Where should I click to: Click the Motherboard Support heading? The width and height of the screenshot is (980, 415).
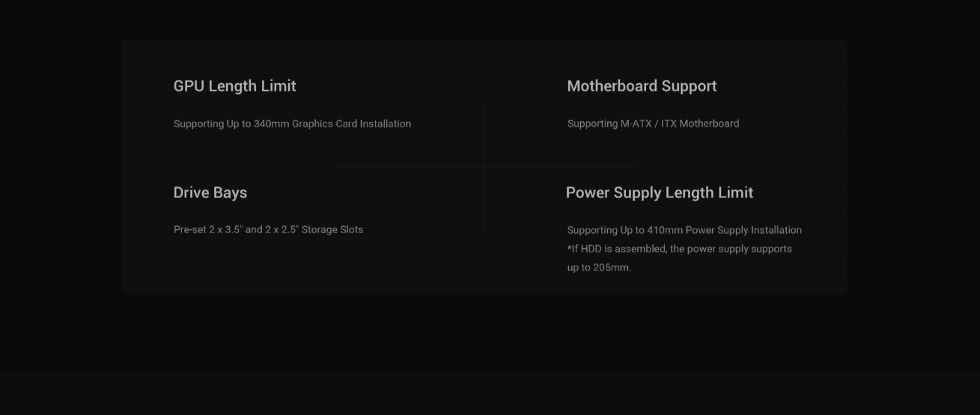(x=642, y=86)
